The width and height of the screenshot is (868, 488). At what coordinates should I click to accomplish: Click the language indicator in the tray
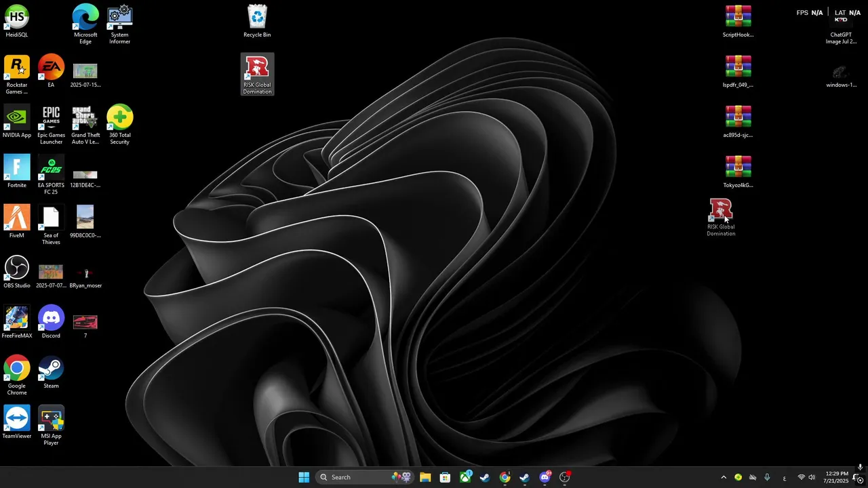point(785,477)
